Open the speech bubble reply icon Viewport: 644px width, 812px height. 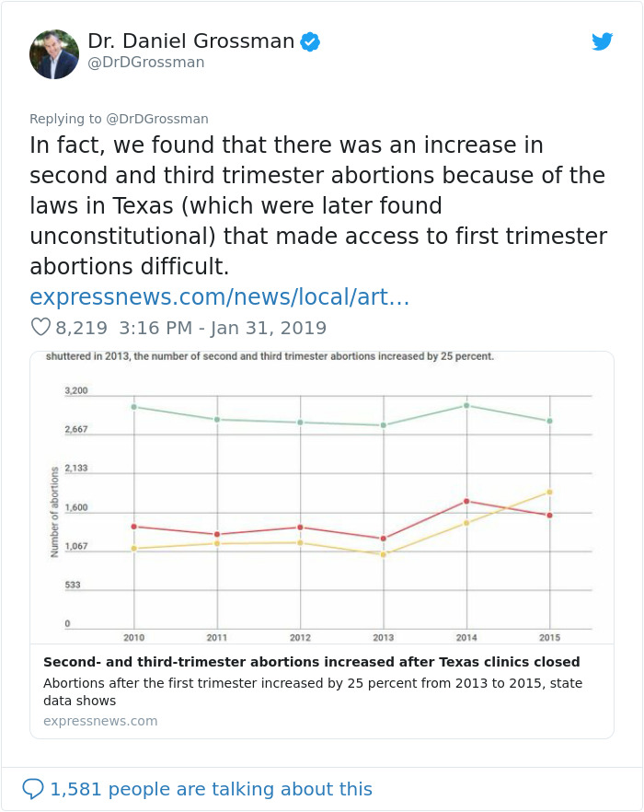[x=33, y=789]
